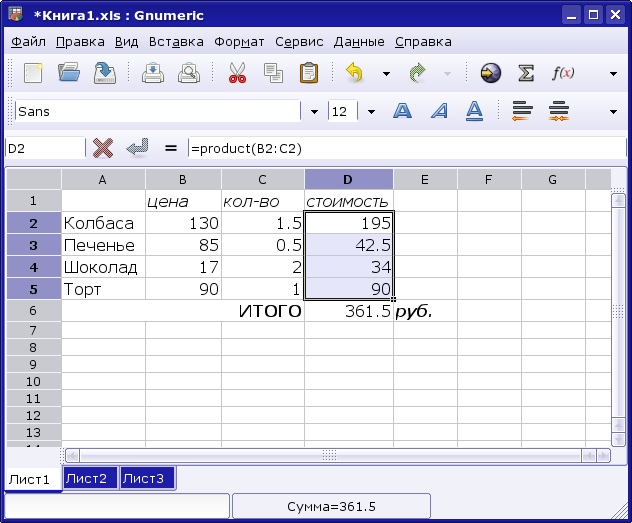
Task: Click the Open file folder icon
Action: click(x=68, y=73)
